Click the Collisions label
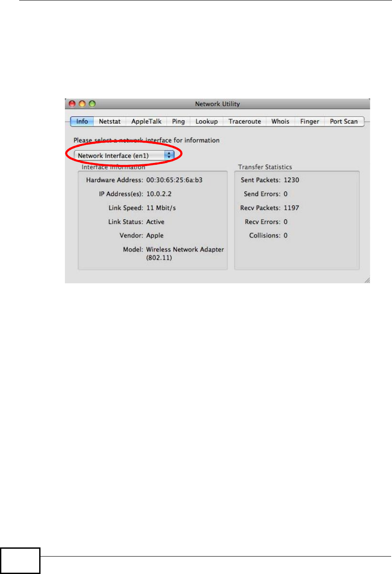 coord(265,235)
